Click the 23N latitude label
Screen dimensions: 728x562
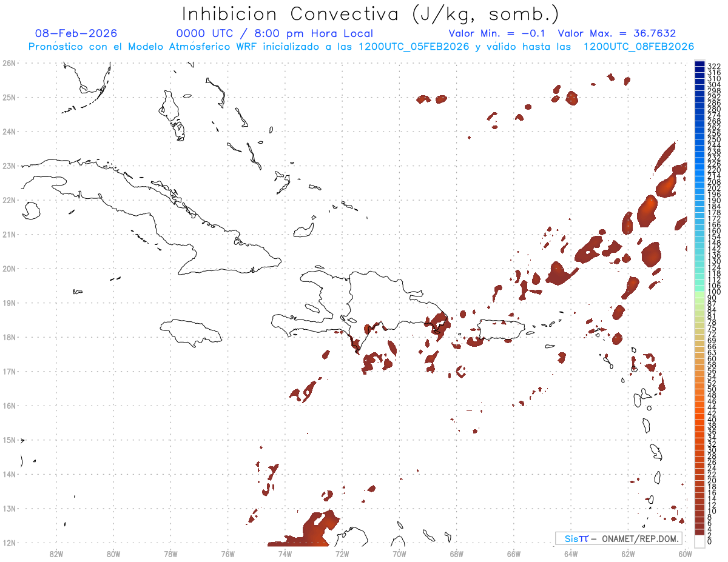point(9,166)
